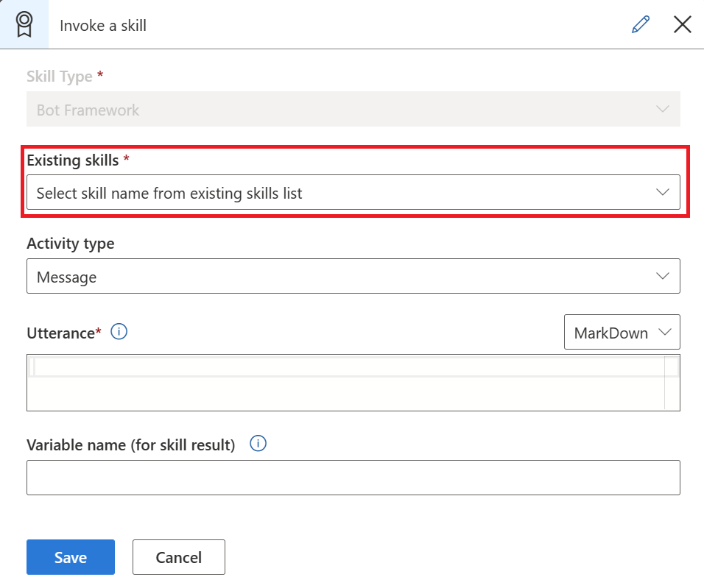Image resolution: width=704 pixels, height=588 pixels.
Task: Open the disabled Skill Type dropdown
Action: [x=353, y=109]
